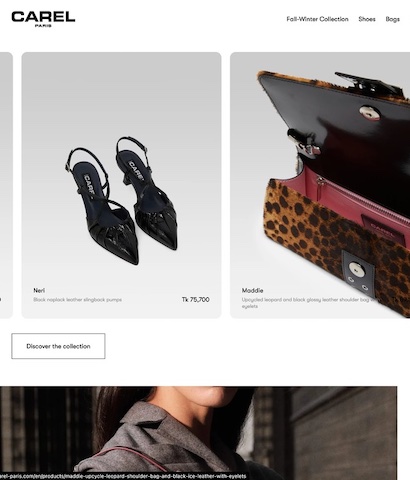Click the model campaign photo banner
This screenshot has width=410, height=480.
198,433
